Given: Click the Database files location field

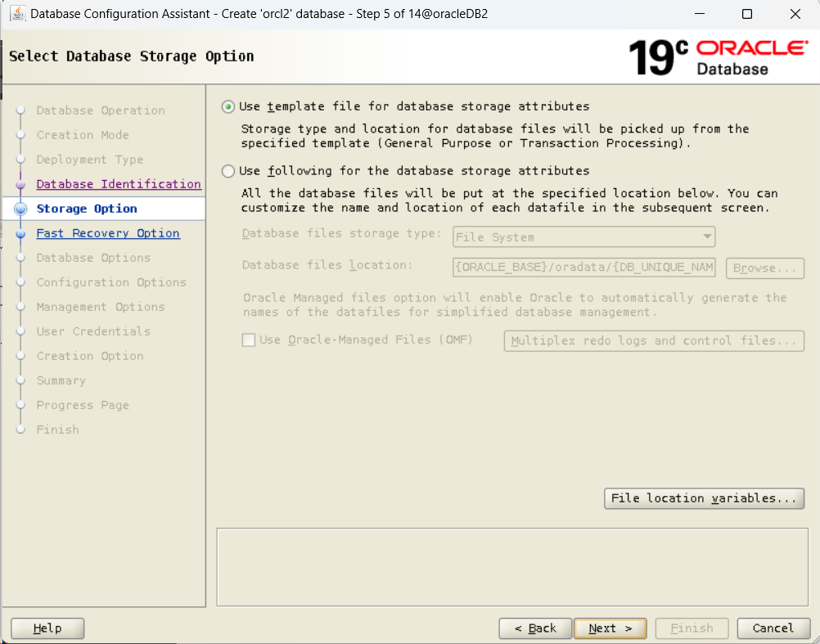Looking at the screenshot, I should point(583,267).
